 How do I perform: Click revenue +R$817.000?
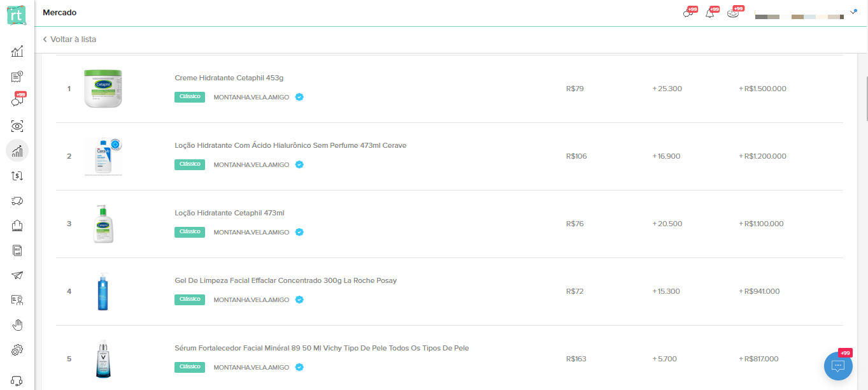758,359
